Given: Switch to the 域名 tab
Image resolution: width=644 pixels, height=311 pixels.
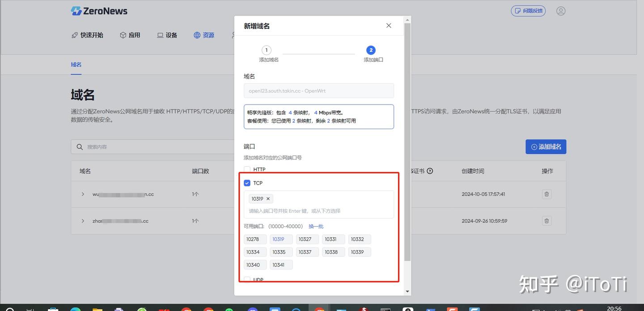Looking at the screenshot, I should click(76, 64).
